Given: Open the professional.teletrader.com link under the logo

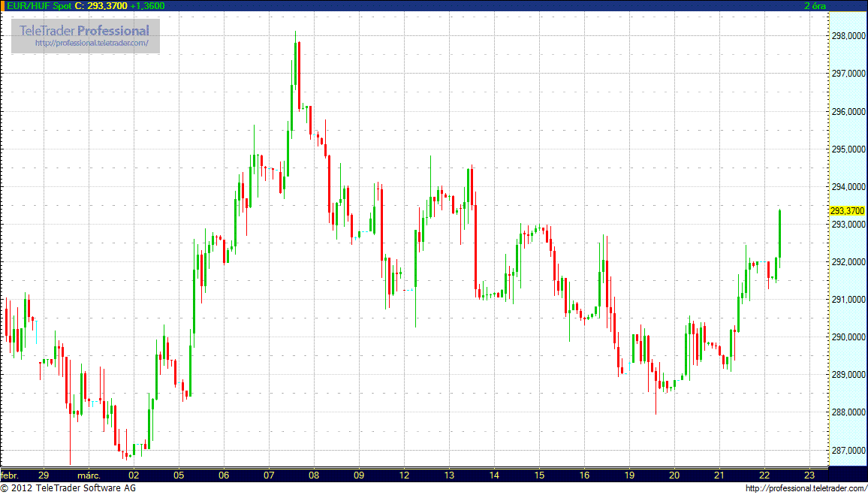Looking at the screenshot, I should point(97,44).
